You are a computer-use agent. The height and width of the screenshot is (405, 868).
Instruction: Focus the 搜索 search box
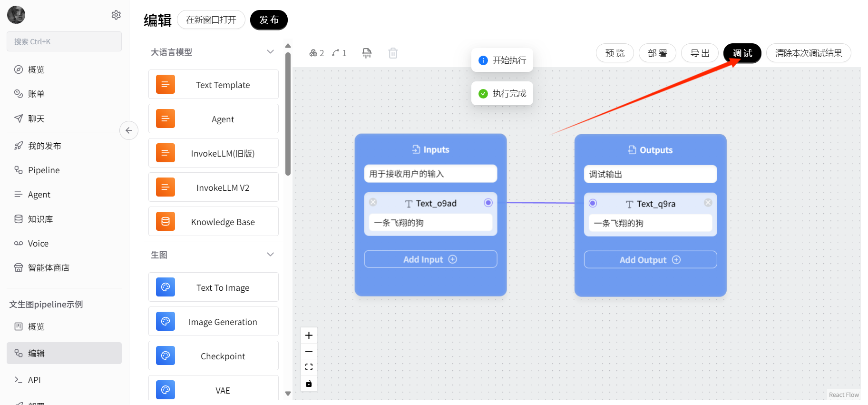click(64, 41)
